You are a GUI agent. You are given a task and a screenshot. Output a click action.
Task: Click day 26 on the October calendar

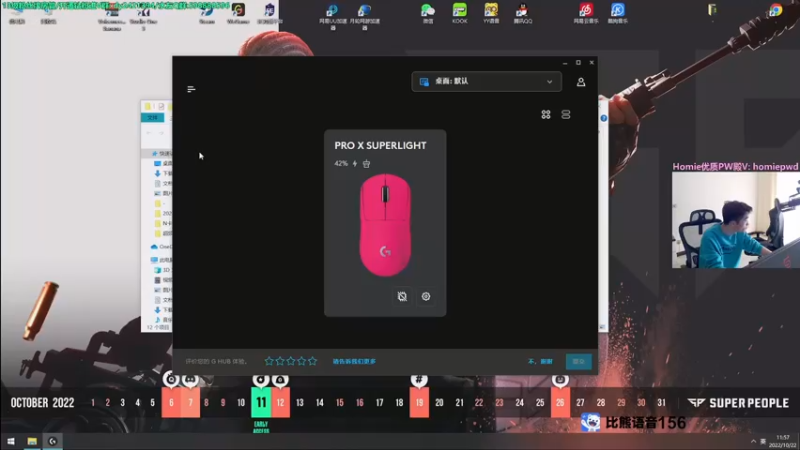coord(560,403)
